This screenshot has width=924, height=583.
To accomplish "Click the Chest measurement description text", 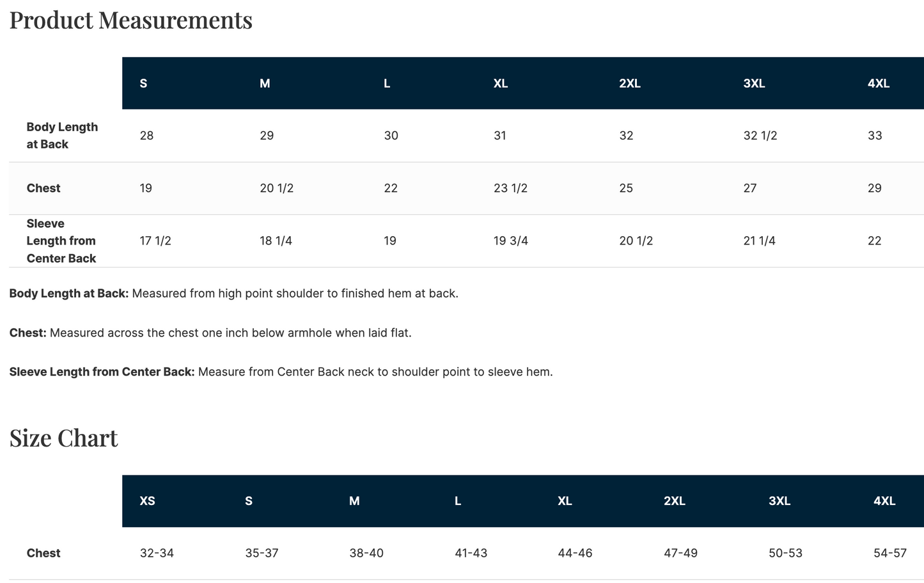I will (230, 333).
